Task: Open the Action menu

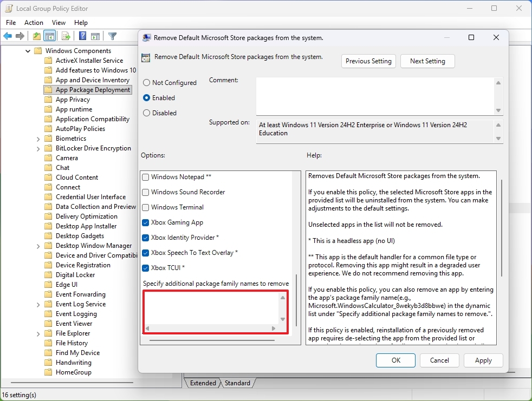Action: click(x=34, y=23)
